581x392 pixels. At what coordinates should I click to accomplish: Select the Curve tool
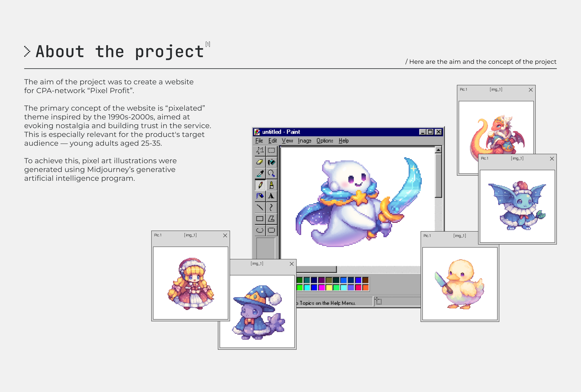(x=271, y=207)
